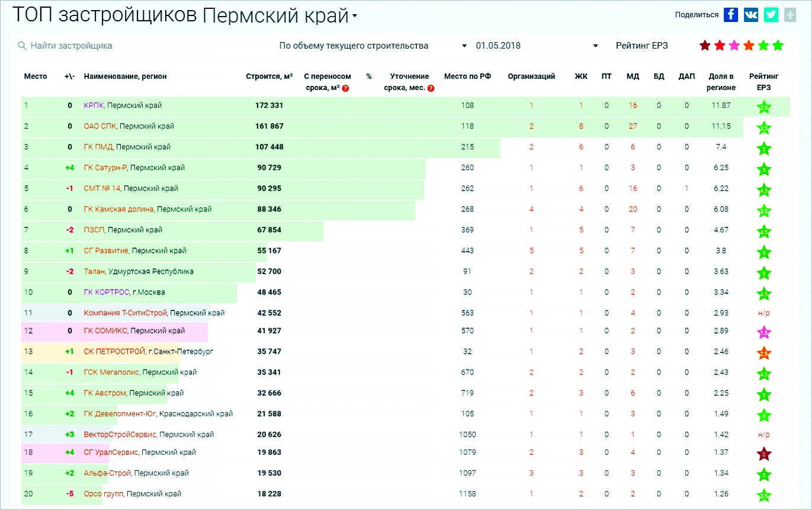Click the rating star in Альфа-Строй row
Screen dimensions: 812x510
[764, 475]
